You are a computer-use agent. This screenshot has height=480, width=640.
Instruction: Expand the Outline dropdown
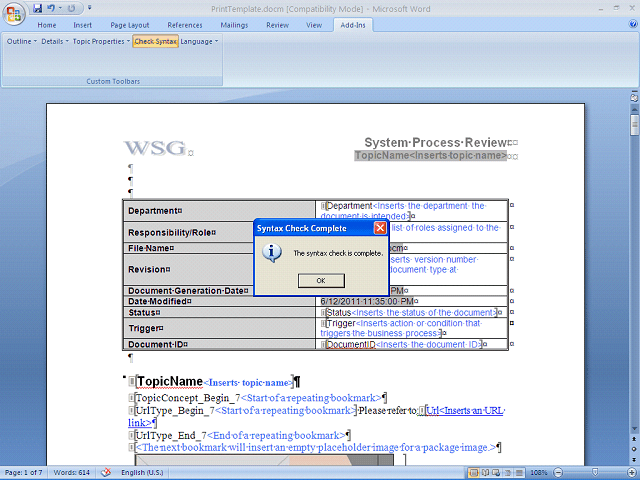click(22, 41)
